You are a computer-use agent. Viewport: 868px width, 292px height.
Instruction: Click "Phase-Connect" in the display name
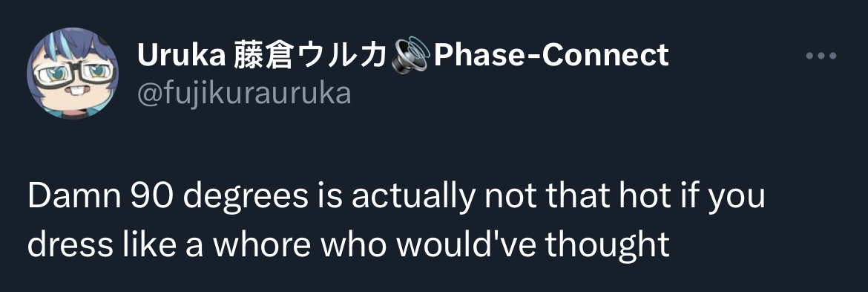pyautogui.click(x=550, y=56)
